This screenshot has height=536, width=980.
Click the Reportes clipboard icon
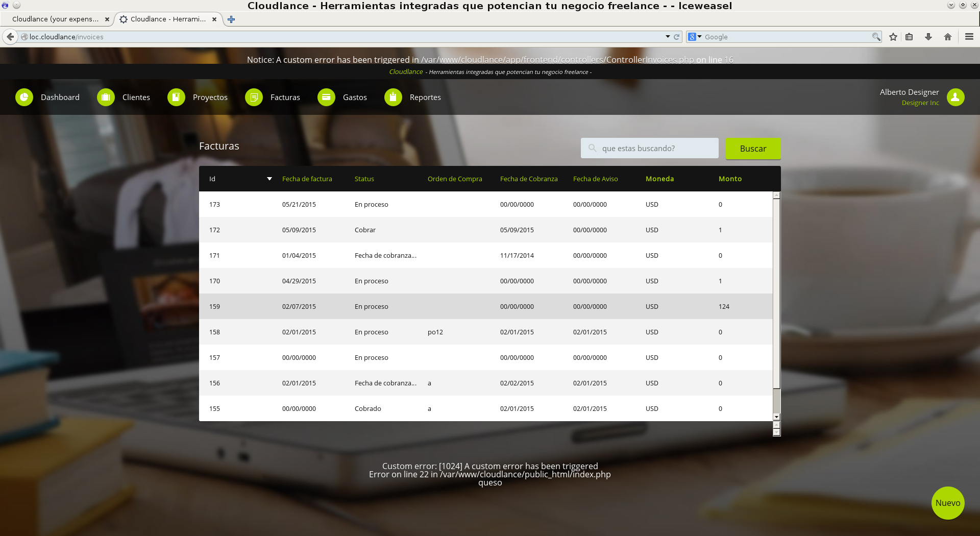pyautogui.click(x=393, y=97)
